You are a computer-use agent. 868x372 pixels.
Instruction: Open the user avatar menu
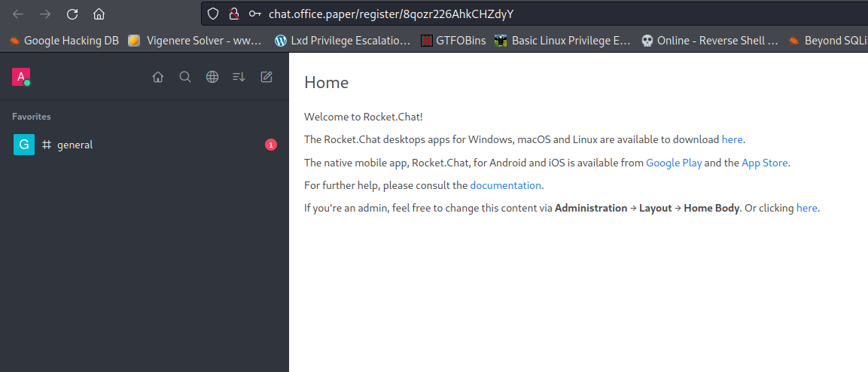[20, 76]
